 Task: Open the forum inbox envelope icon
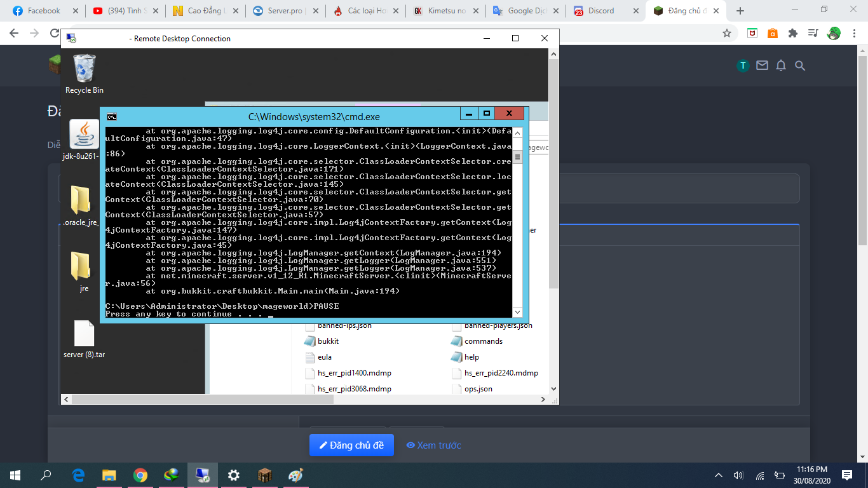click(x=762, y=65)
